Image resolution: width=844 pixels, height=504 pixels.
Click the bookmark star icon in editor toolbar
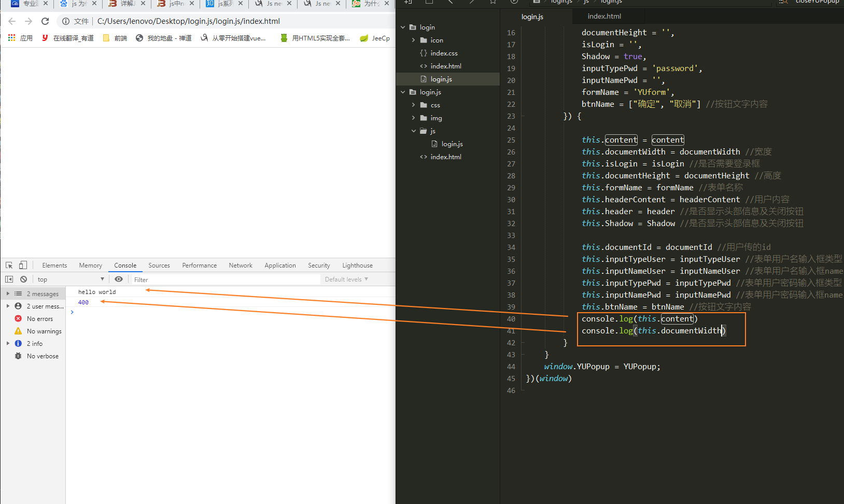pos(493,2)
